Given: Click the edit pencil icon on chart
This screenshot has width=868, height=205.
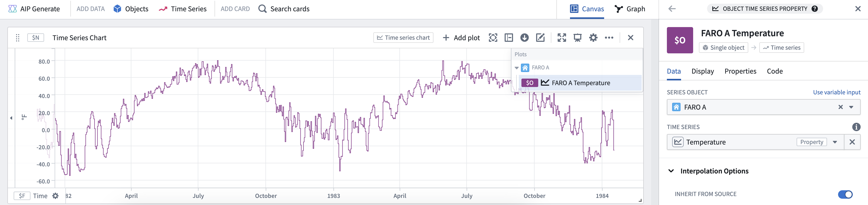Looking at the screenshot, I should pyautogui.click(x=540, y=38).
